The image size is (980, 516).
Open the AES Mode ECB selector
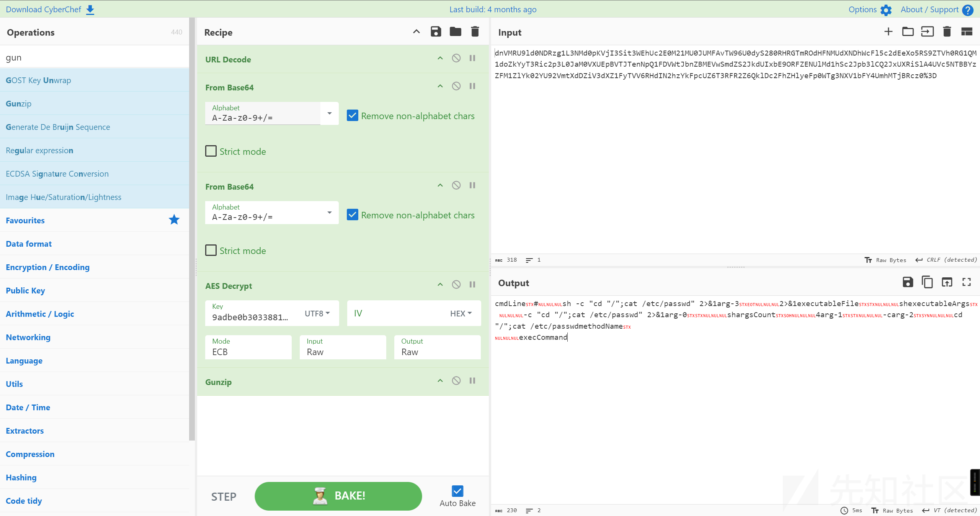point(248,347)
